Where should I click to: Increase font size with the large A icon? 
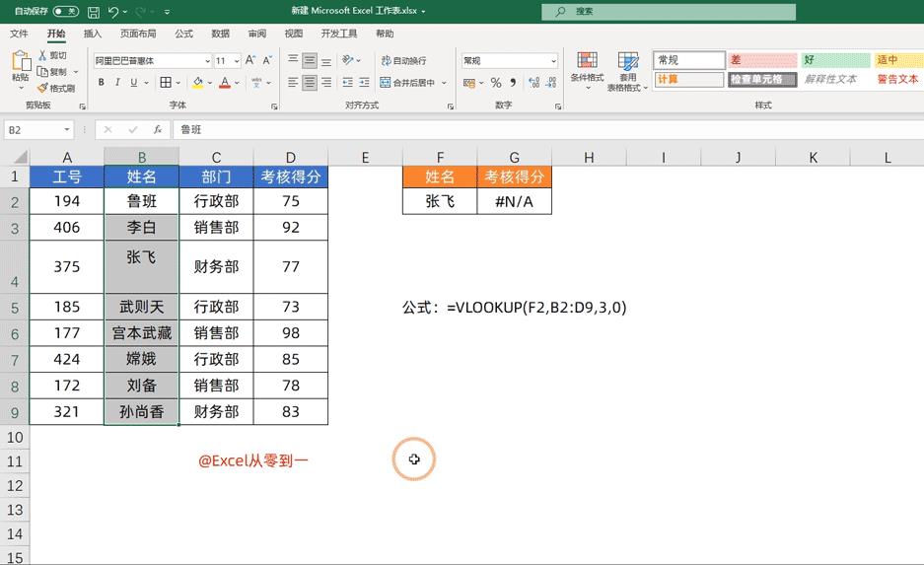[x=250, y=60]
